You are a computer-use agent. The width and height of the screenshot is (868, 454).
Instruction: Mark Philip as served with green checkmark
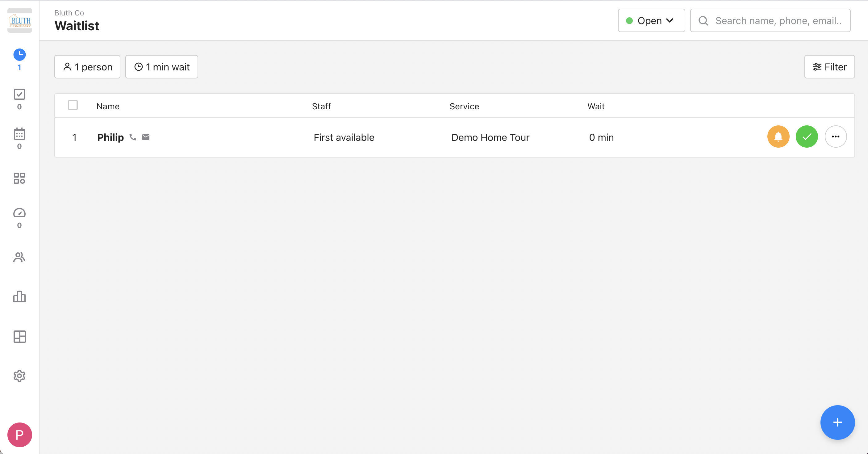807,137
